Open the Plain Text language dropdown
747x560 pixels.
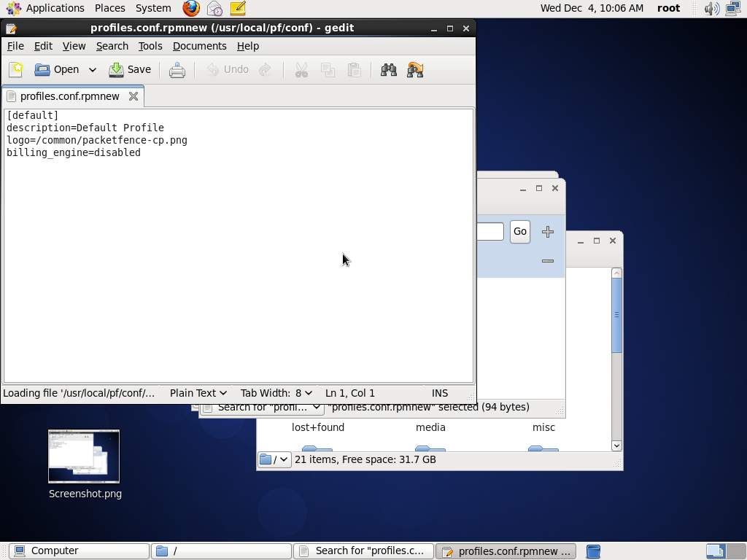point(198,393)
